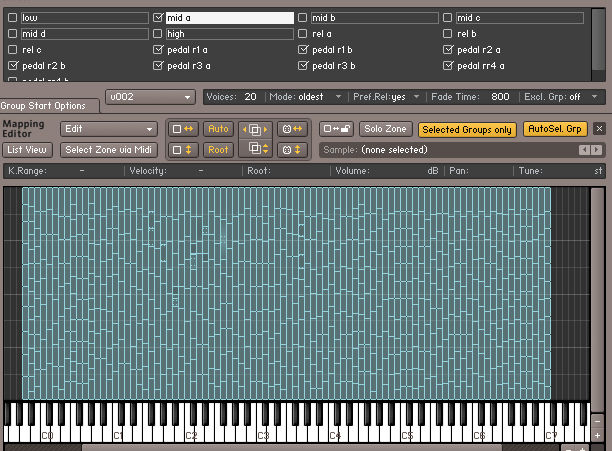Image resolution: width=612 pixels, height=451 pixels.
Task: Click the Select Zone via Midi button
Action: (109, 150)
